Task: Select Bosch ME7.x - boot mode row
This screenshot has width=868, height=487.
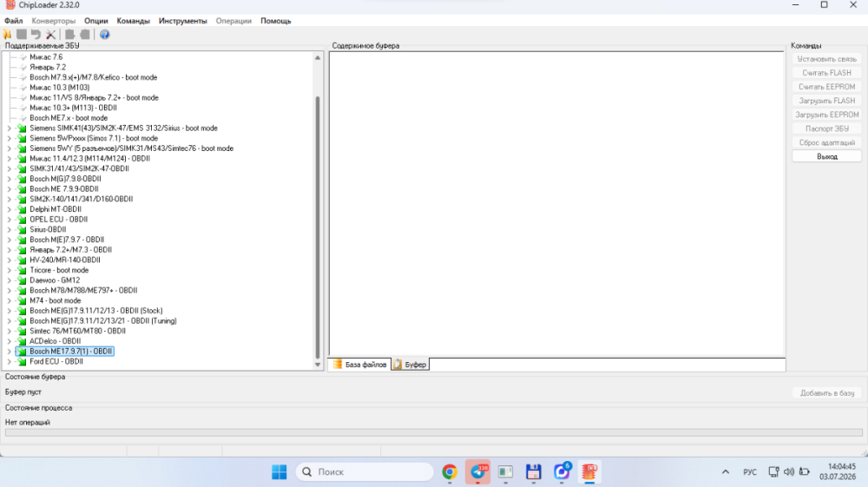Action: click(x=69, y=118)
